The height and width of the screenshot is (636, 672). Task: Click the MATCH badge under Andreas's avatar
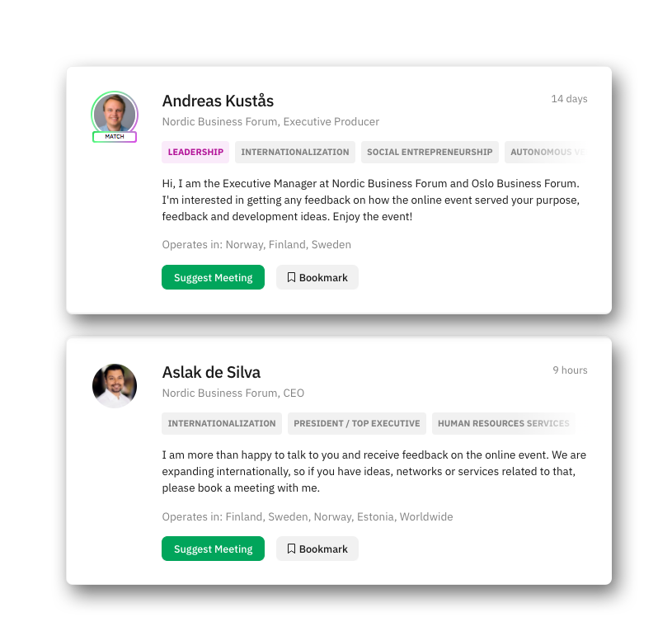tap(115, 137)
